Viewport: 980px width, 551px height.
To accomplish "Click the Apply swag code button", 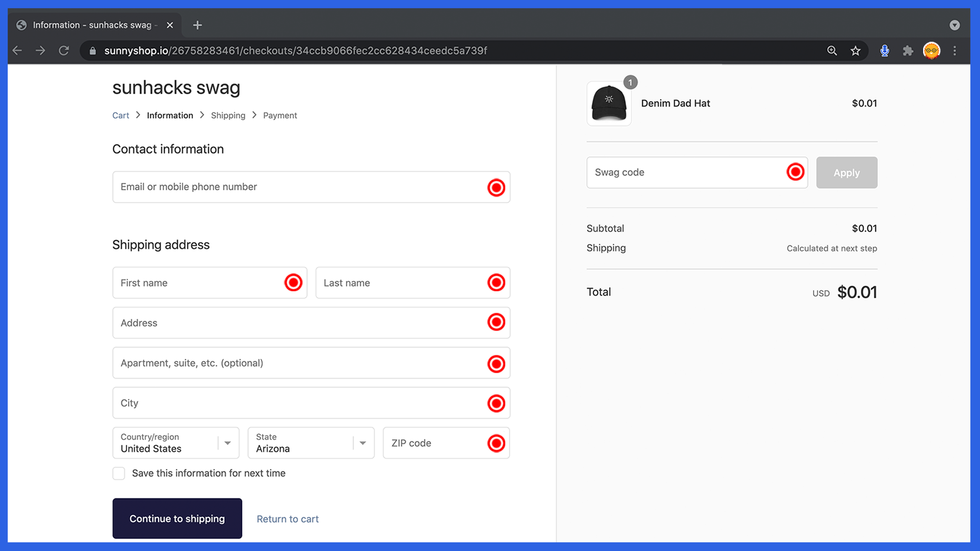I will point(846,173).
